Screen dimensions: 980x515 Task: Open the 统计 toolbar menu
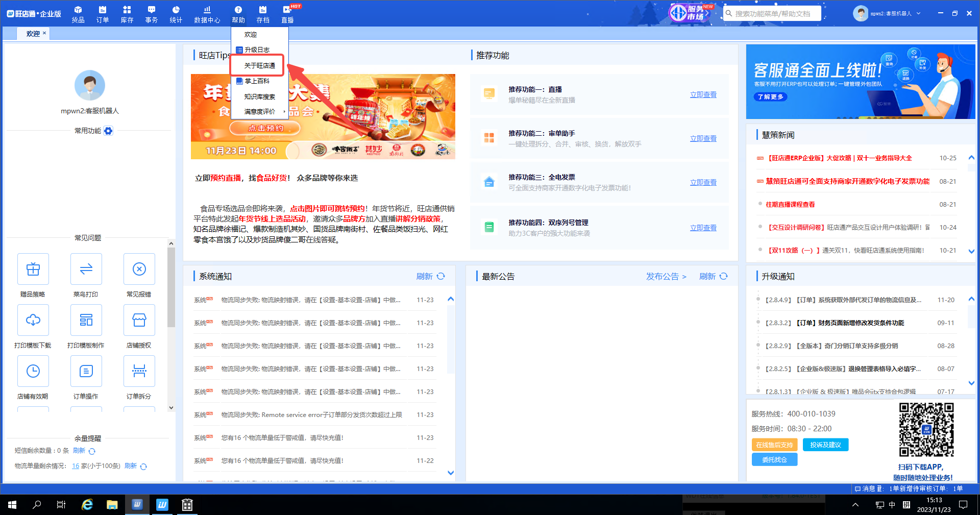click(x=176, y=14)
